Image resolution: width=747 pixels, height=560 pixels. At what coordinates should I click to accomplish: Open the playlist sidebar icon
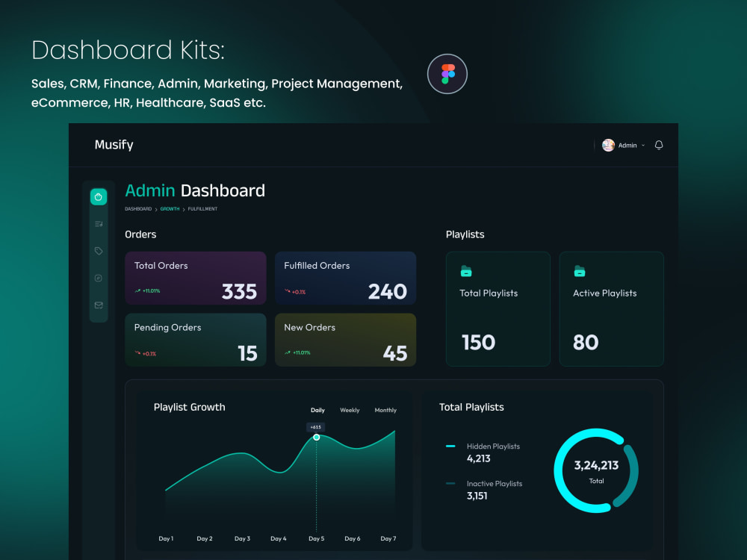pyautogui.click(x=99, y=224)
